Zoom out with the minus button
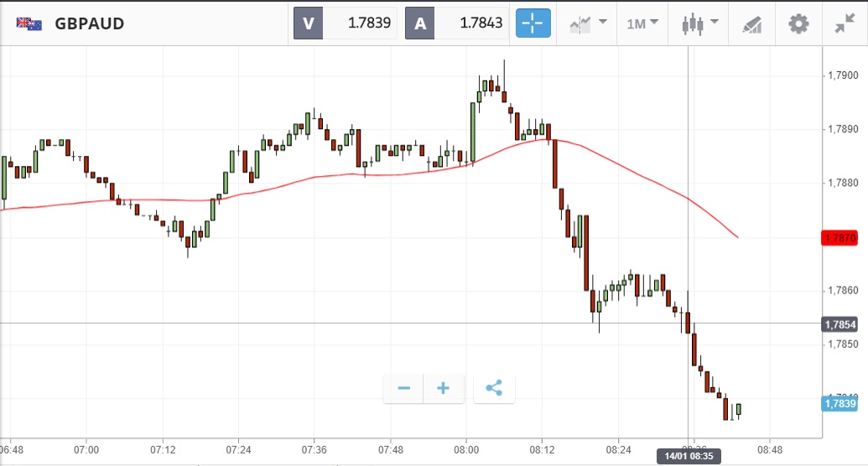Viewport: 868px width, 466px height. 403,388
